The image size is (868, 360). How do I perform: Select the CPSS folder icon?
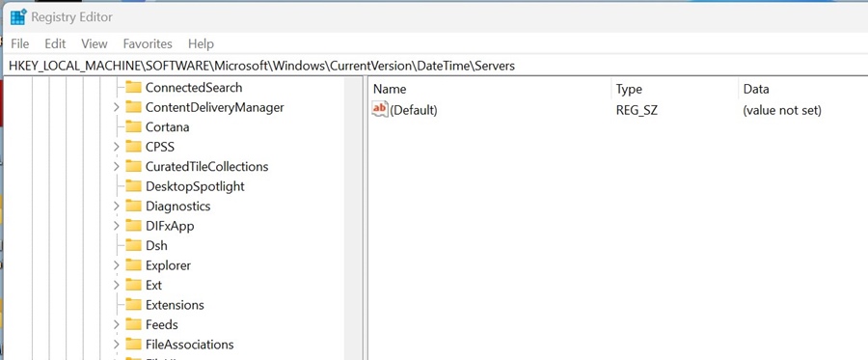click(x=133, y=147)
